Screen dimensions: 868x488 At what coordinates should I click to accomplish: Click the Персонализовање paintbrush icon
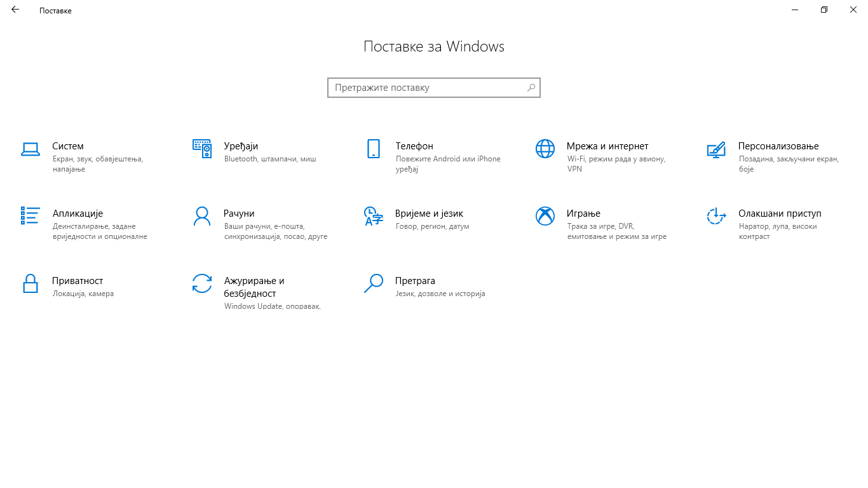coord(716,149)
